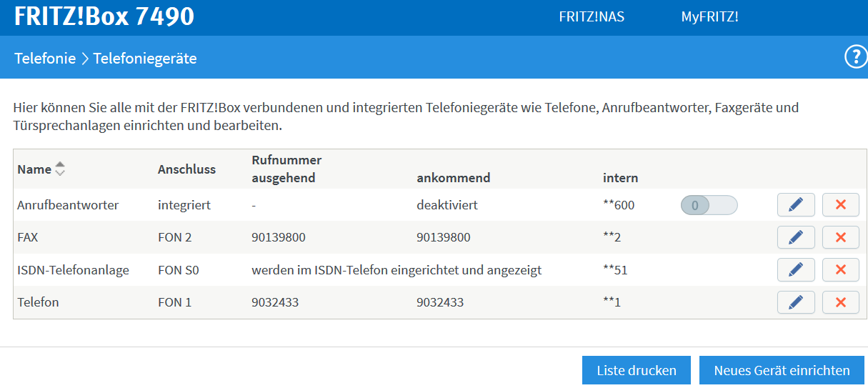Sort the list by Name column arrows
The width and height of the screenshot is (868, 388).
pos(60,169)
